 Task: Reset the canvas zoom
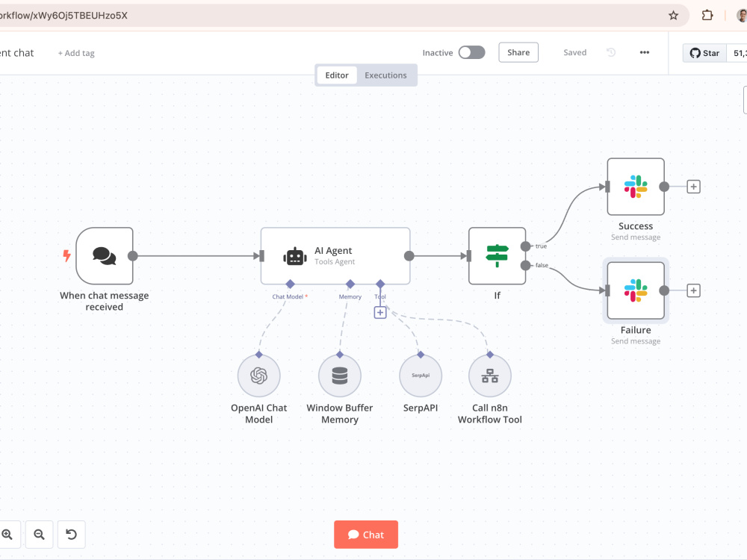point(72,535)
